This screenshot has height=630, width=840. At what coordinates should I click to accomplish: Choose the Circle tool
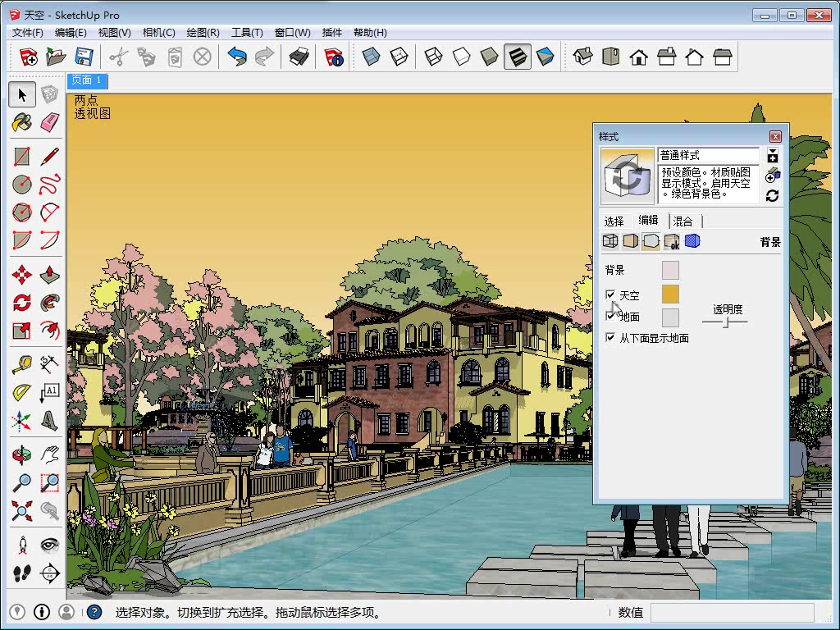pos(22,185)
